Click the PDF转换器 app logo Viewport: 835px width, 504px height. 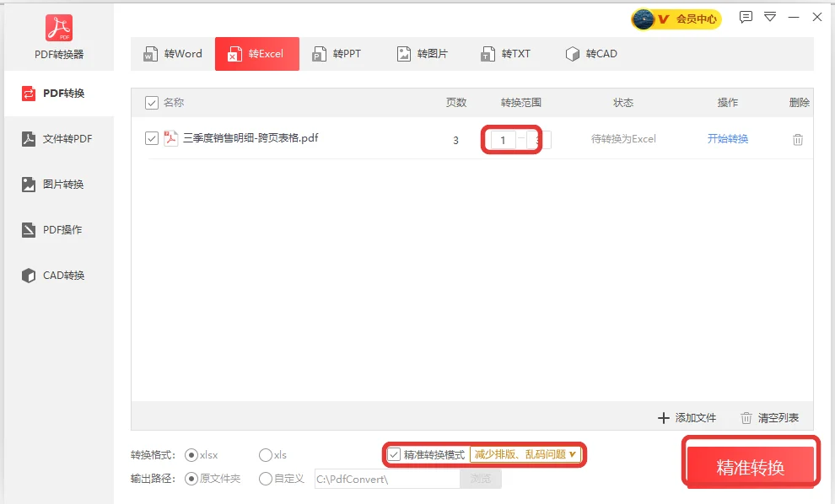click(x=59, y=28)
